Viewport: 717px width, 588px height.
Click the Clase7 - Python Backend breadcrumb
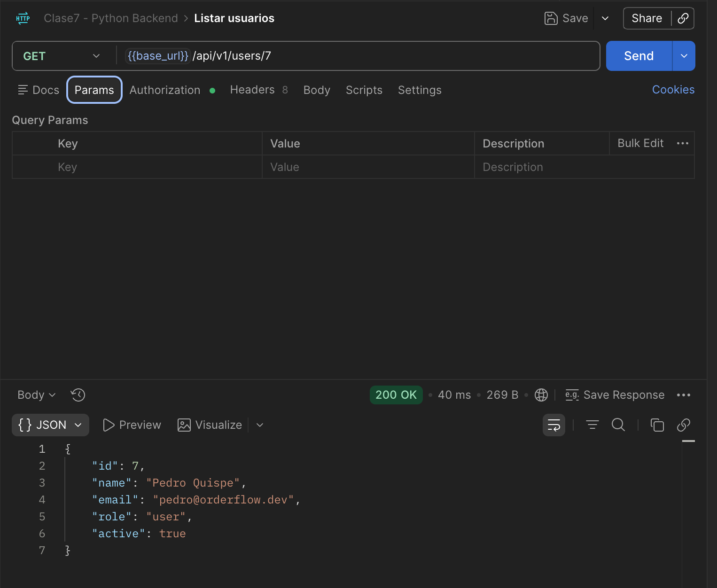point(111,18)
